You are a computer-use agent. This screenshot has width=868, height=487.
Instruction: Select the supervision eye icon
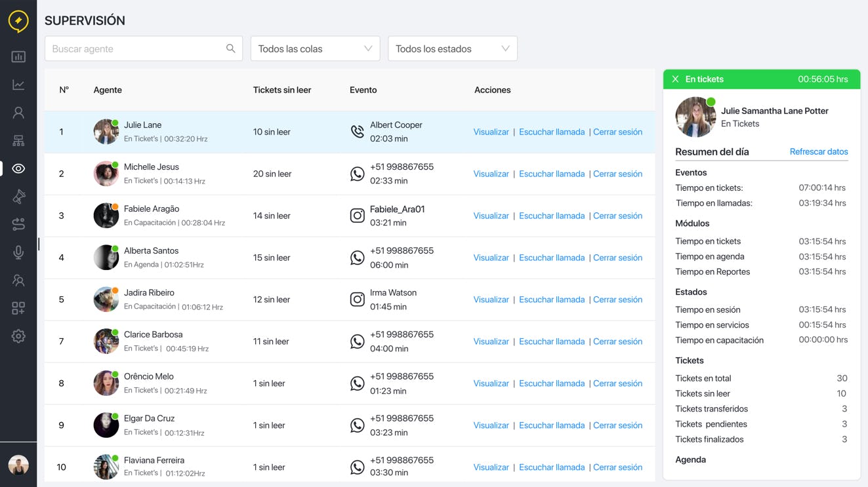(18, 168)
